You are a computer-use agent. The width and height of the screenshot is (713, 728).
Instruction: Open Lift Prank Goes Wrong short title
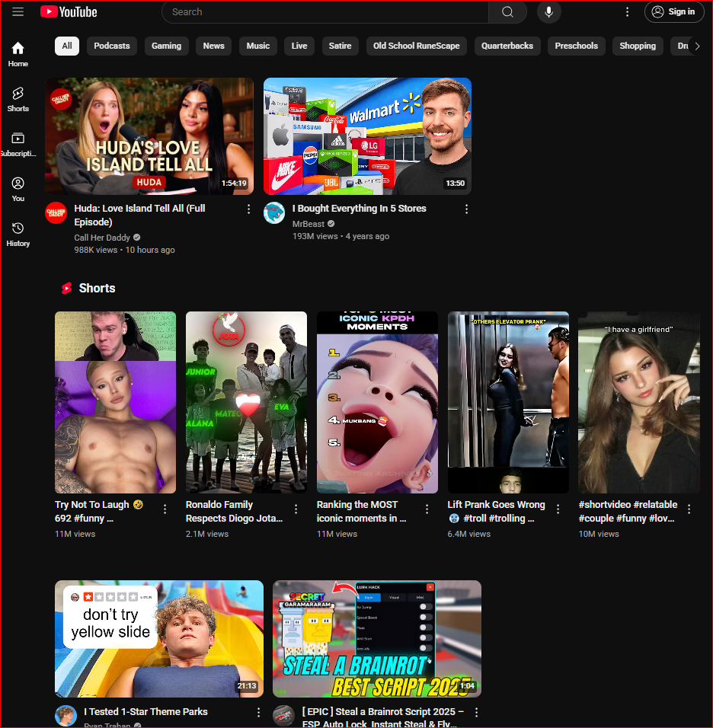tap(496, 511)
